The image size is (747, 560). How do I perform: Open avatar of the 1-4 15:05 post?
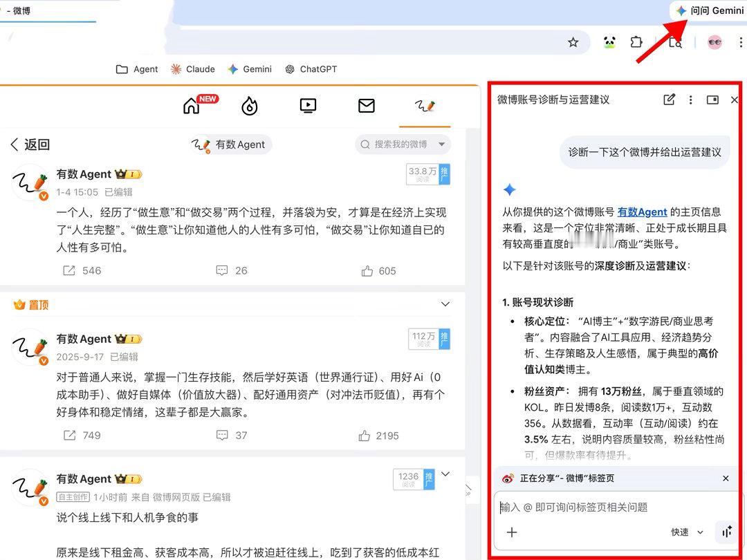[30, 183]
